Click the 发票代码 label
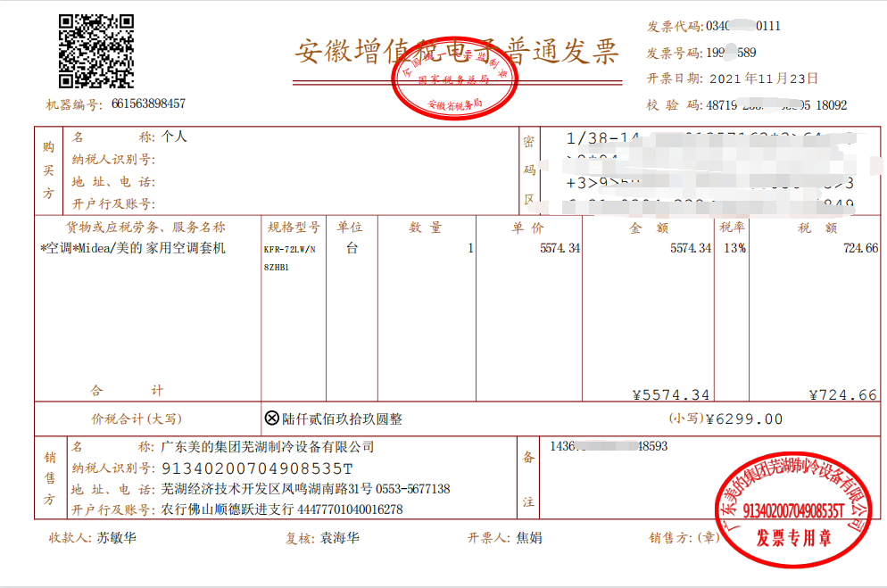 674,26
